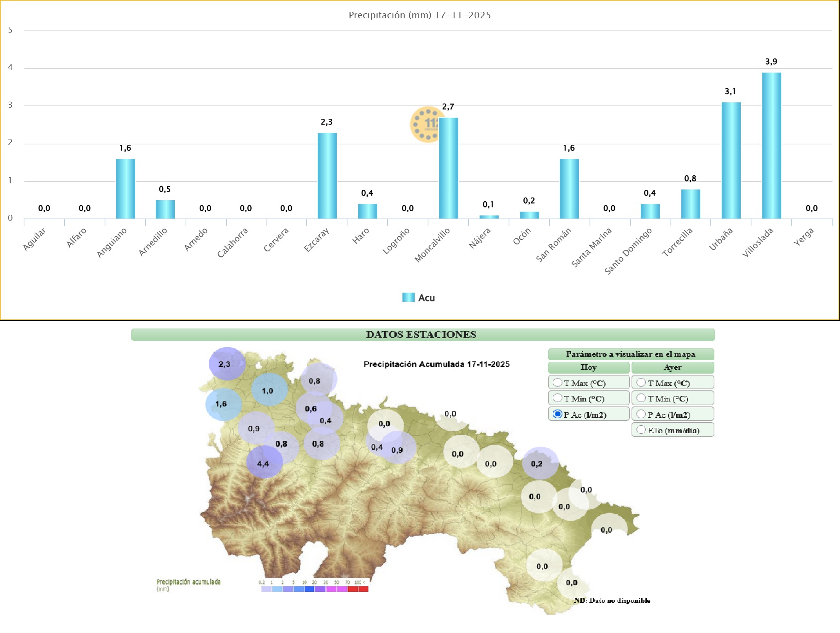
Task: Select Ayer T Max (ºC) radio button
Action: coord(641,382)
